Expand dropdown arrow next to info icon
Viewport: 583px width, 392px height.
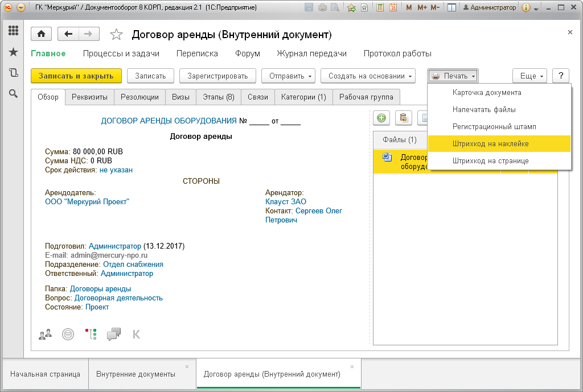click(x=536, y=9)
